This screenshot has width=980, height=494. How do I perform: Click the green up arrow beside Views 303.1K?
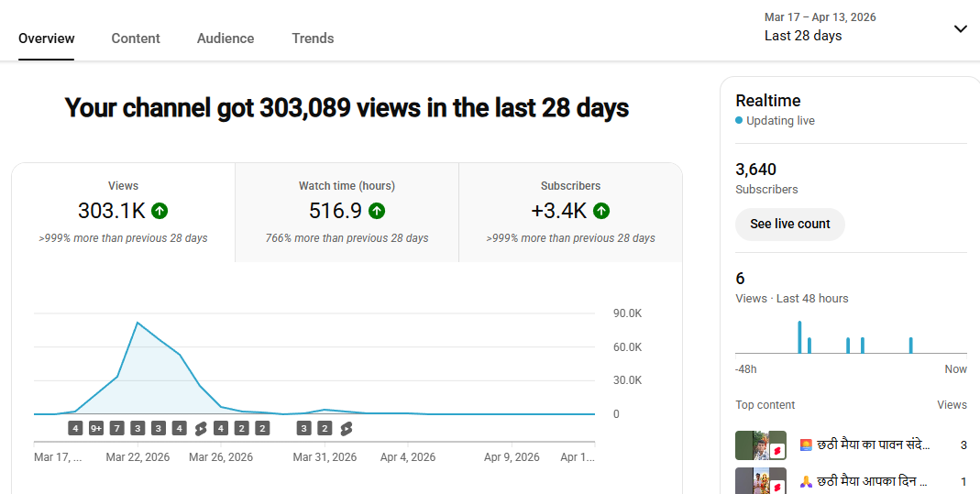click(160, 211)
